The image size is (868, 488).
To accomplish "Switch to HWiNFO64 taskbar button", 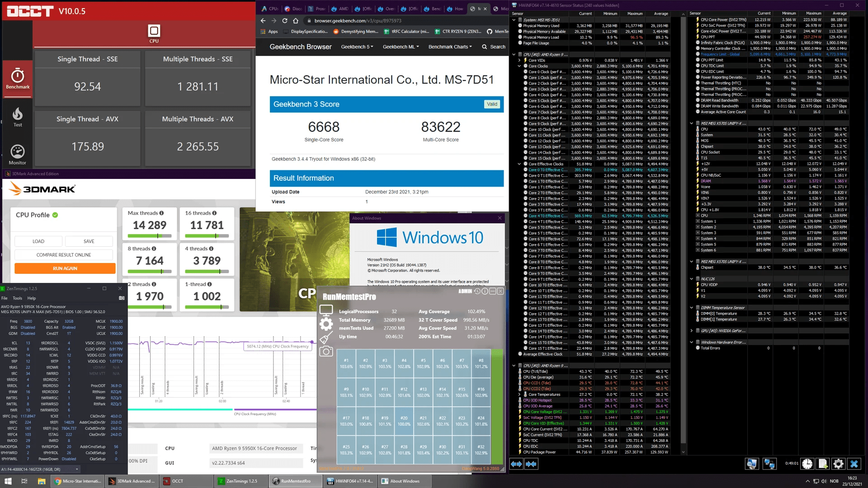I will point(350,481).
